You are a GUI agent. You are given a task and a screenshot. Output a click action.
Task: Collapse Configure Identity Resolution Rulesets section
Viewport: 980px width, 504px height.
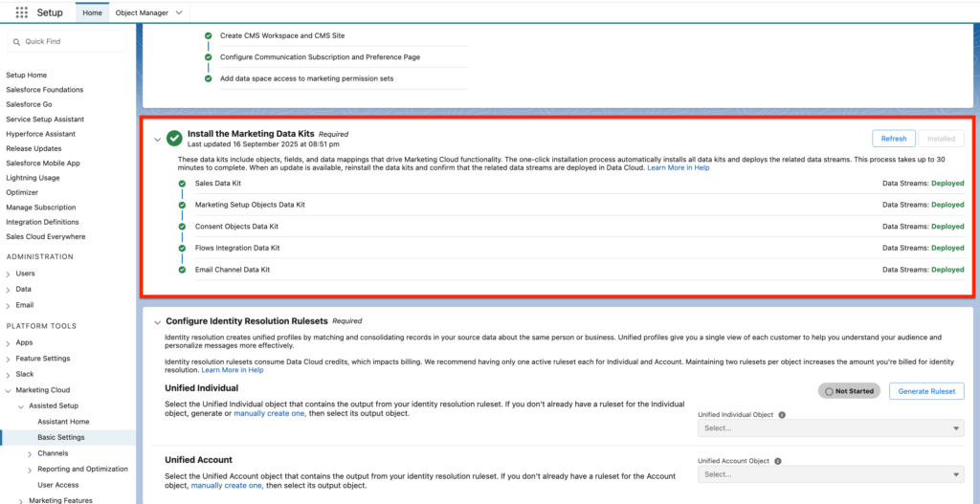(157, 322)
